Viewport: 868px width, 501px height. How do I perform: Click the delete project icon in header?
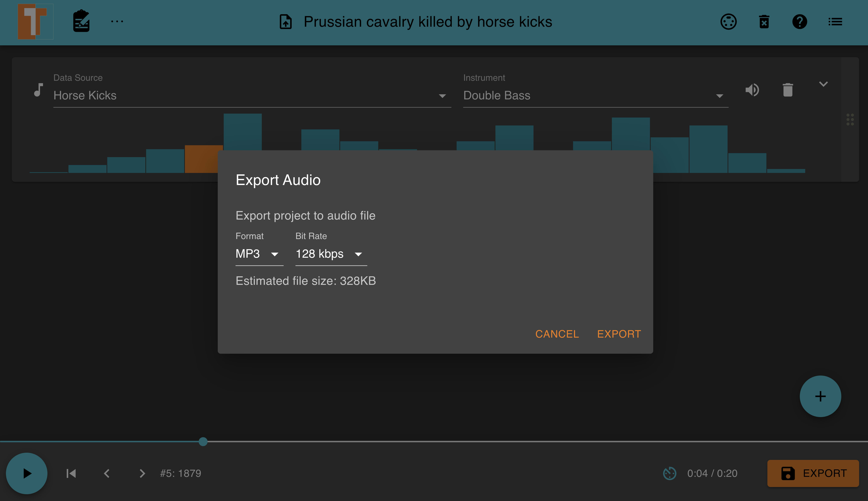click(764, 22)
